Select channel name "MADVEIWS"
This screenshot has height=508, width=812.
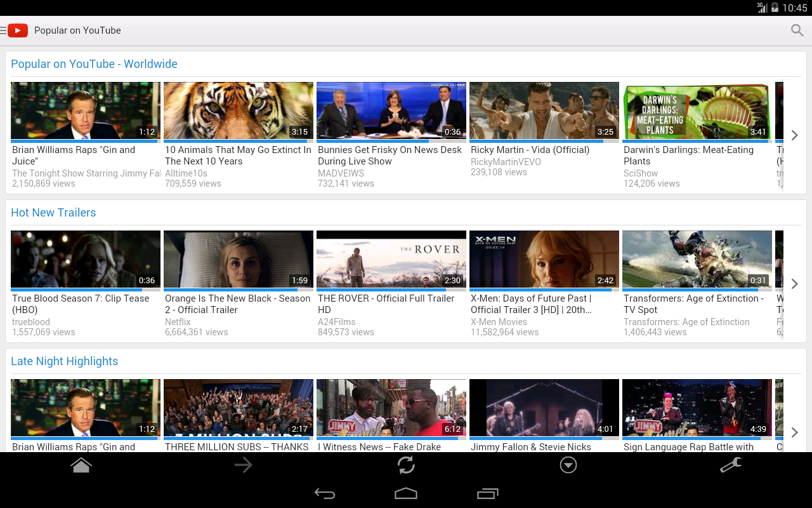pyautogui.click(x=341, y=173)
